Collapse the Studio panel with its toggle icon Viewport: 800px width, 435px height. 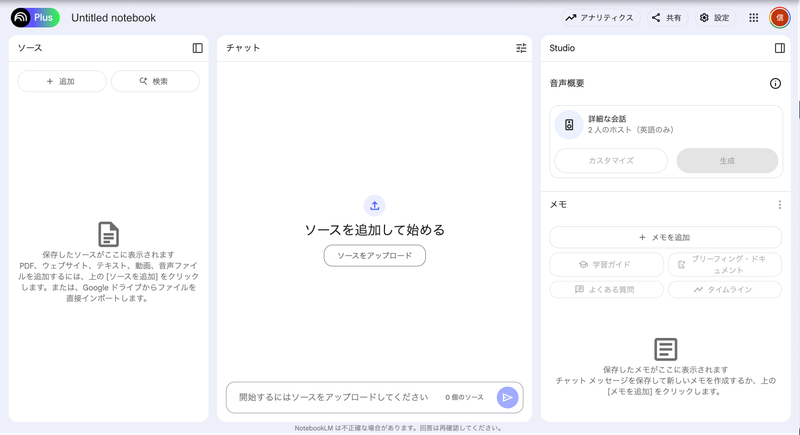[780, 48]
